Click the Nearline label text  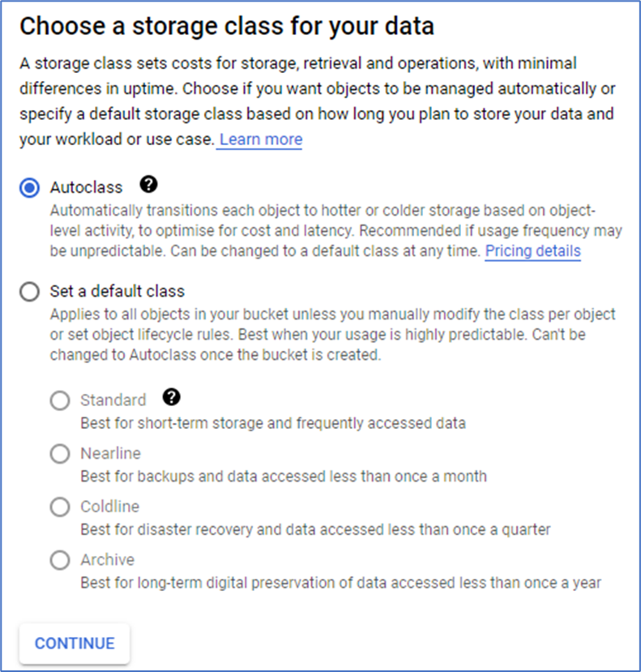110,453
